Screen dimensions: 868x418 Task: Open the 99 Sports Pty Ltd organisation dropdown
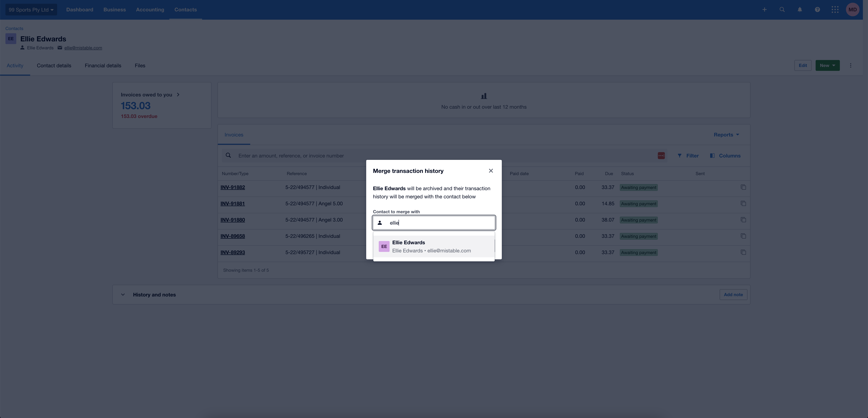point(31,10)
